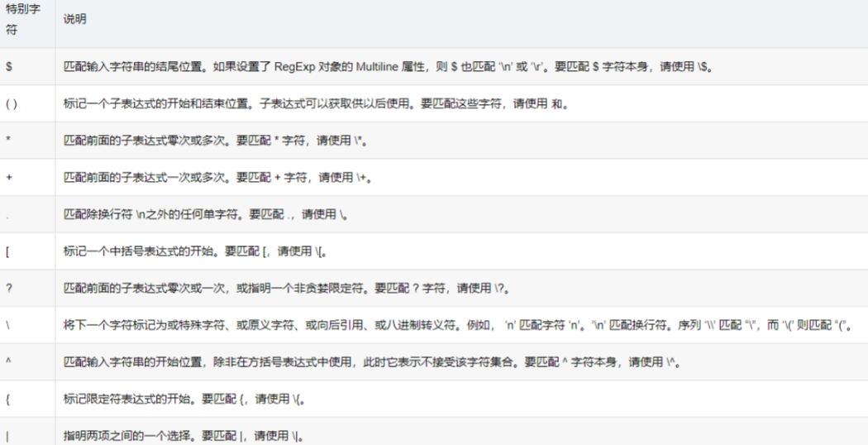The width and height of the screenshot is (868, 445).
Task: Click the { left brace symbol cell
Action: [8, 400]
